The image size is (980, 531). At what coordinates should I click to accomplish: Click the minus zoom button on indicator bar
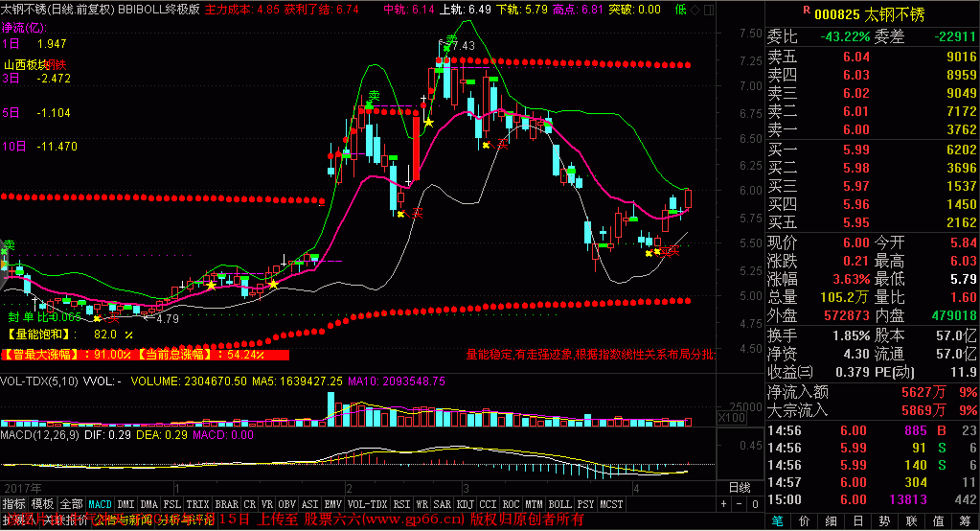point(740,504)
